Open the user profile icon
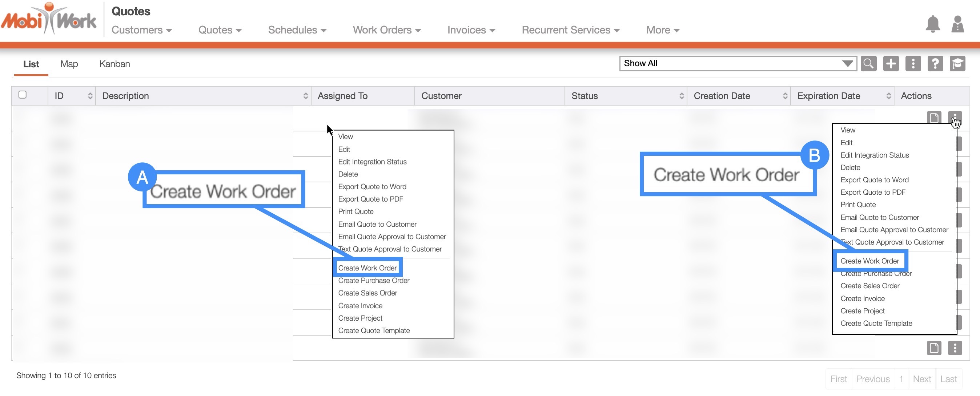 tap(957, 25)
